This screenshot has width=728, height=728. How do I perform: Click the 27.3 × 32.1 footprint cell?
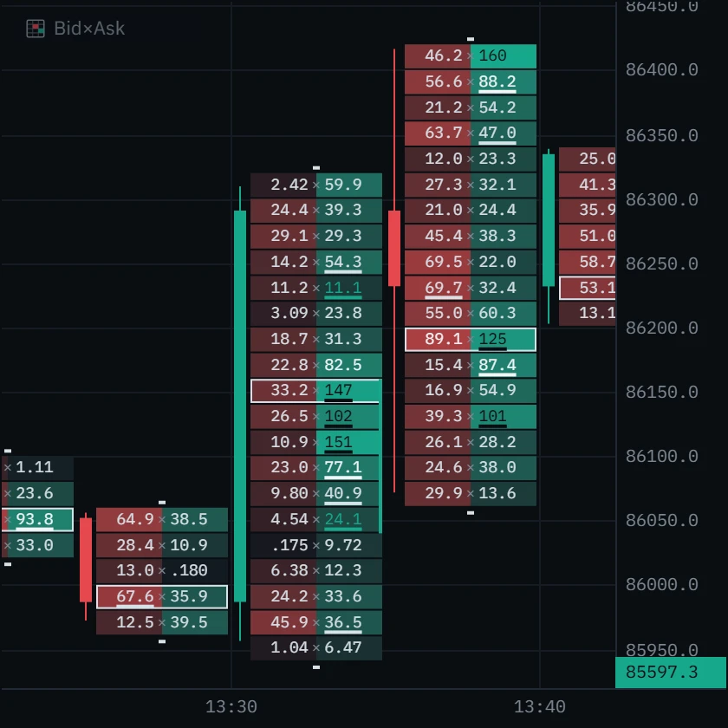[x=471, y=185]
